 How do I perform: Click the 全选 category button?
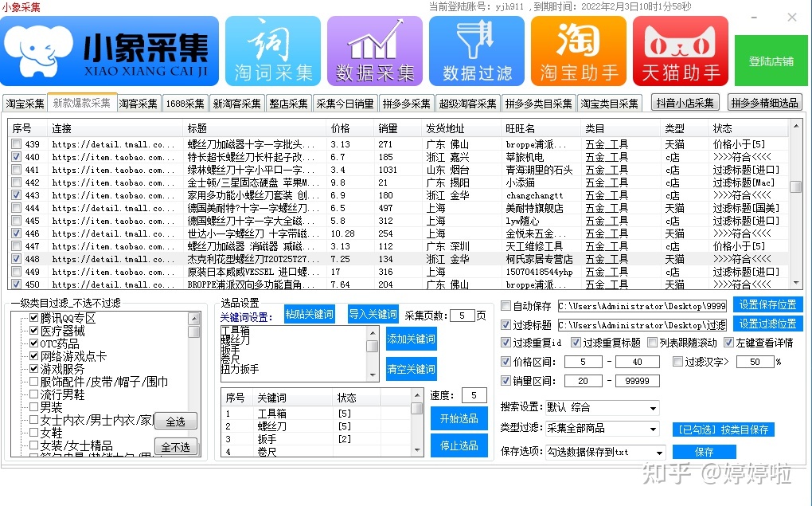(176, 422)
